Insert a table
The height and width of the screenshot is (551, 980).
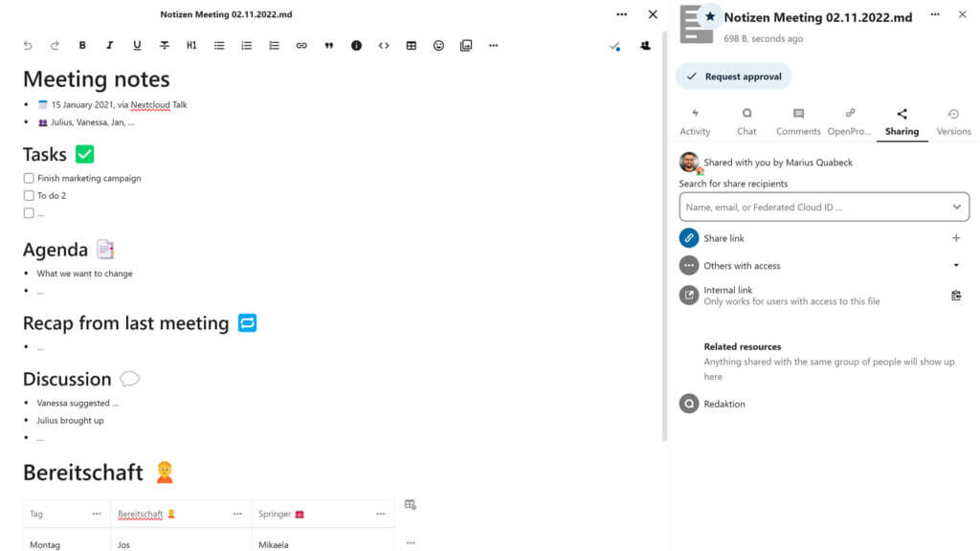[412, 46]
